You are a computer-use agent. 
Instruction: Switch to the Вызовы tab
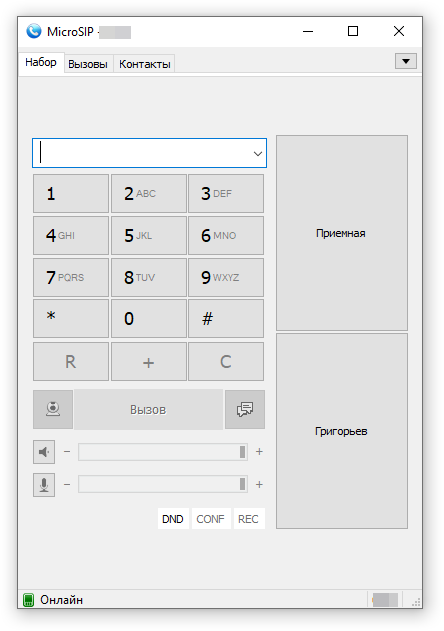pyautogui.click(x=88, y=64)
